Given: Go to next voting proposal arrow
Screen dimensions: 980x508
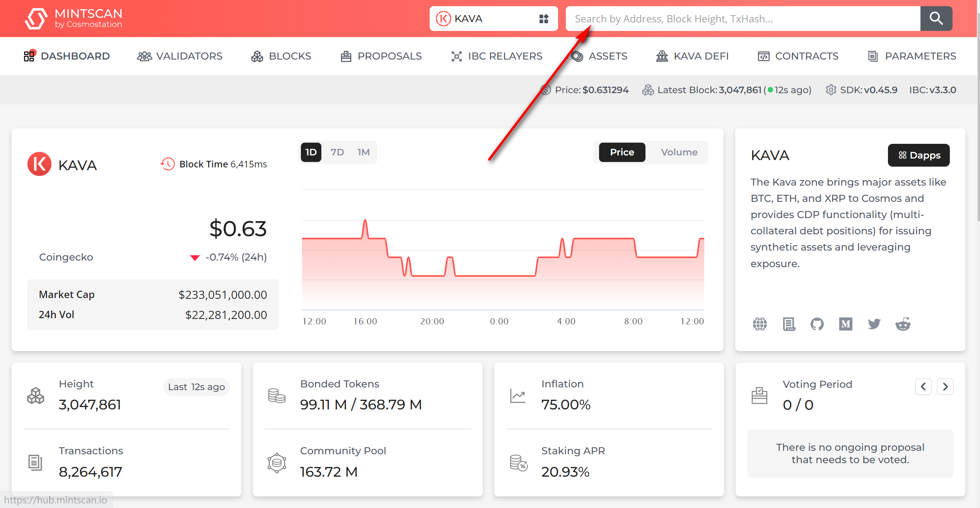Looking at the screenshot, I should pos(945,387).
